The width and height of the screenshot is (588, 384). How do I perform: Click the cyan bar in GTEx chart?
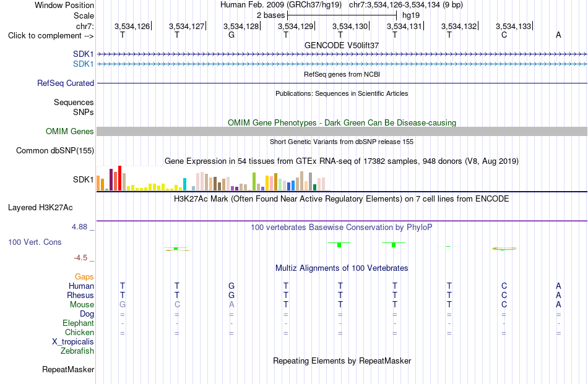(x=184, y=184)
